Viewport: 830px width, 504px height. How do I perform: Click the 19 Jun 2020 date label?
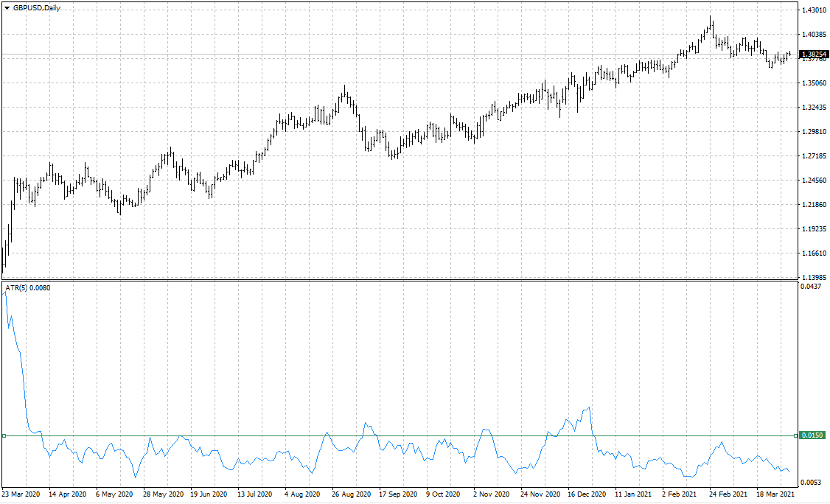209,494
